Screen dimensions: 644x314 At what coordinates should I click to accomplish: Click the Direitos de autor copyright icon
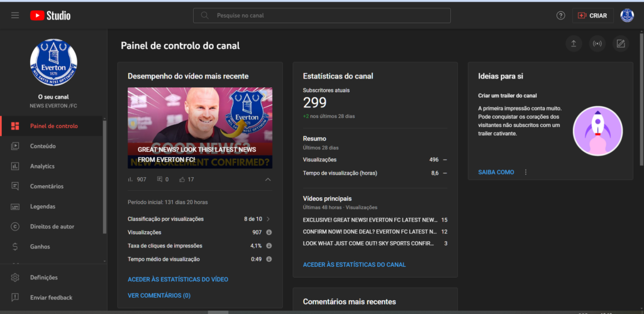[x=15, y=226]
